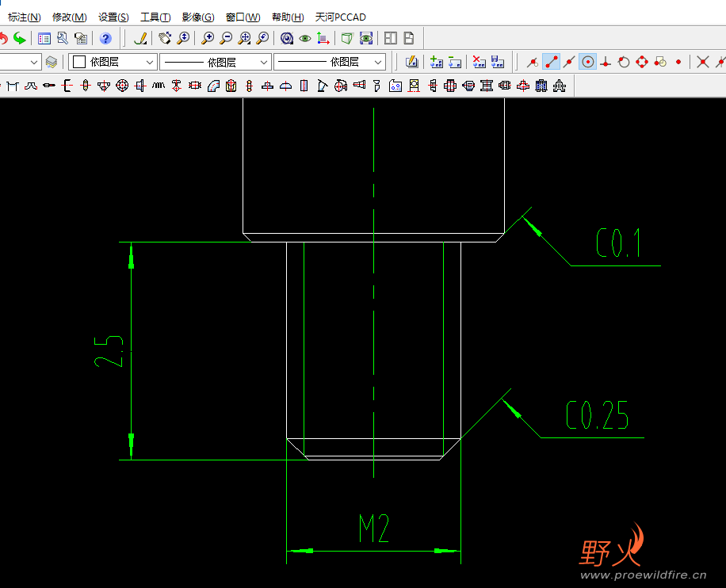
Task: Open the lineweight 依图层 dropdown
Action: point(330,62)
